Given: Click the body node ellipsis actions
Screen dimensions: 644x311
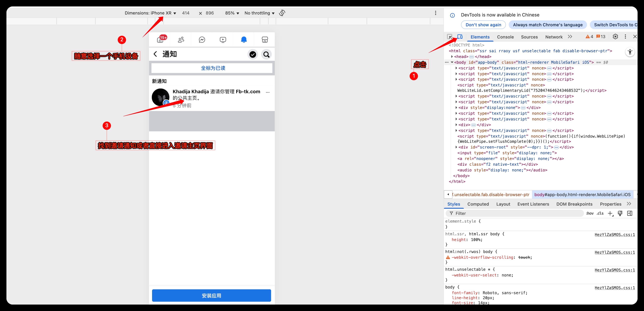Looking at the screenshot, I should [x=447, y=62].
